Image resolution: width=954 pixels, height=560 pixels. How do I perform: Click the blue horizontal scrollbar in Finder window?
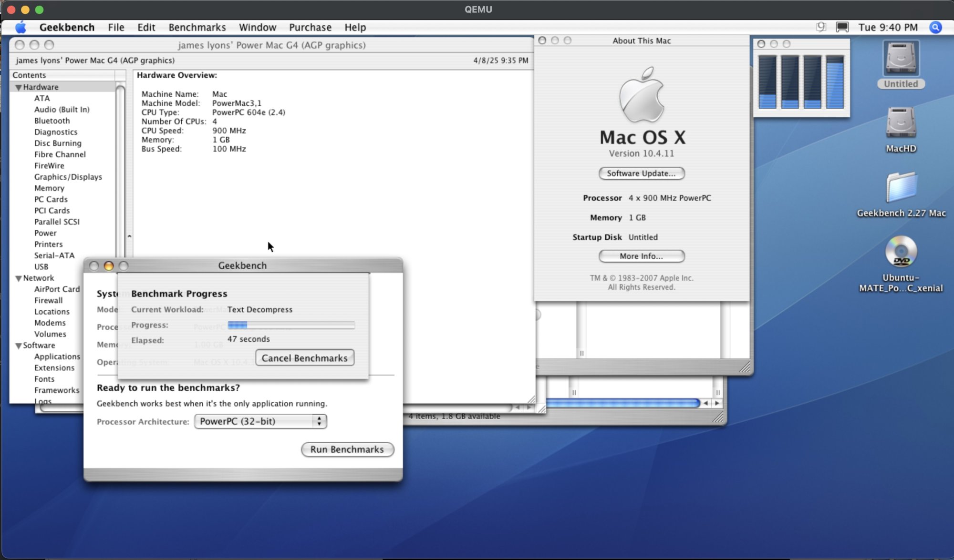click(x=622, y=403)
